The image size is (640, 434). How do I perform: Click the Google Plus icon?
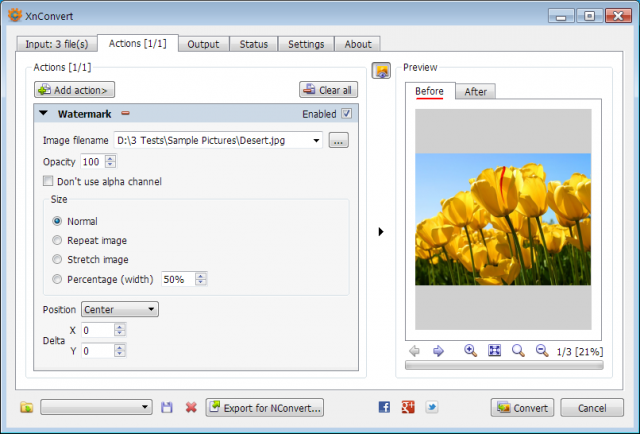(x=408, y=407)
